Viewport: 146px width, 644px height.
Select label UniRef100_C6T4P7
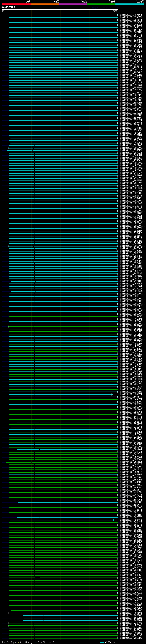click(x=131, y=57)
